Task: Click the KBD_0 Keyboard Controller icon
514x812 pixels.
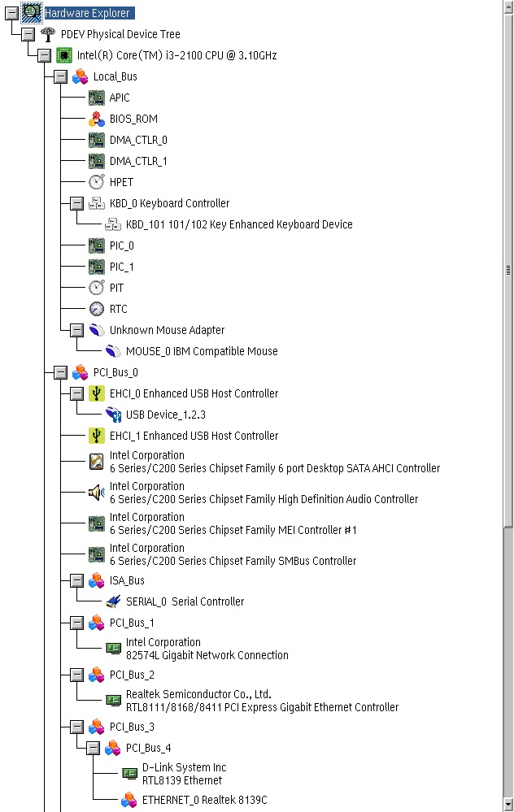Action: (x=96, y=203)
